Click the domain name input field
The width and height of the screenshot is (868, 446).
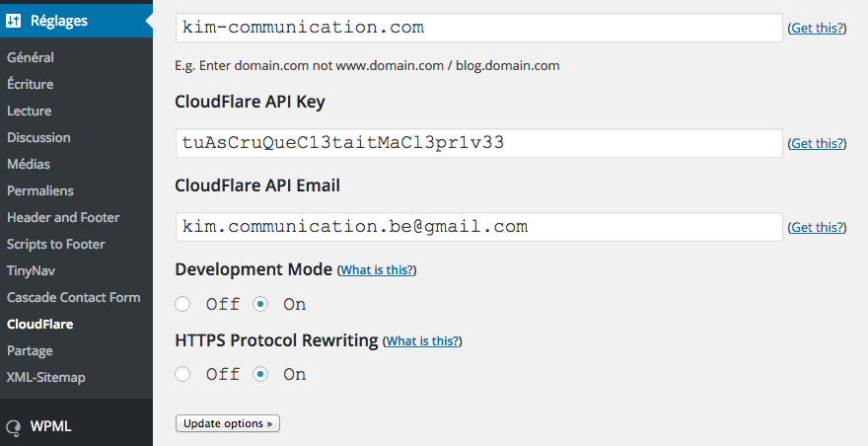(478, 28)
